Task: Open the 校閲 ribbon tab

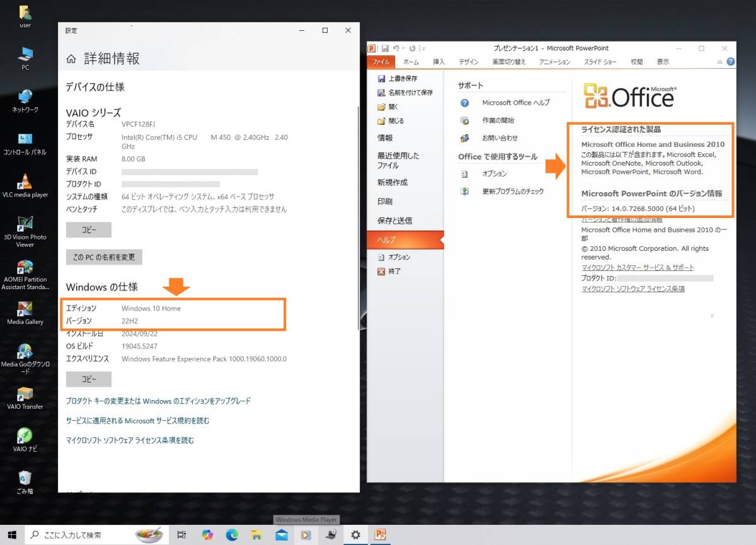Action: tap(637, 62)
